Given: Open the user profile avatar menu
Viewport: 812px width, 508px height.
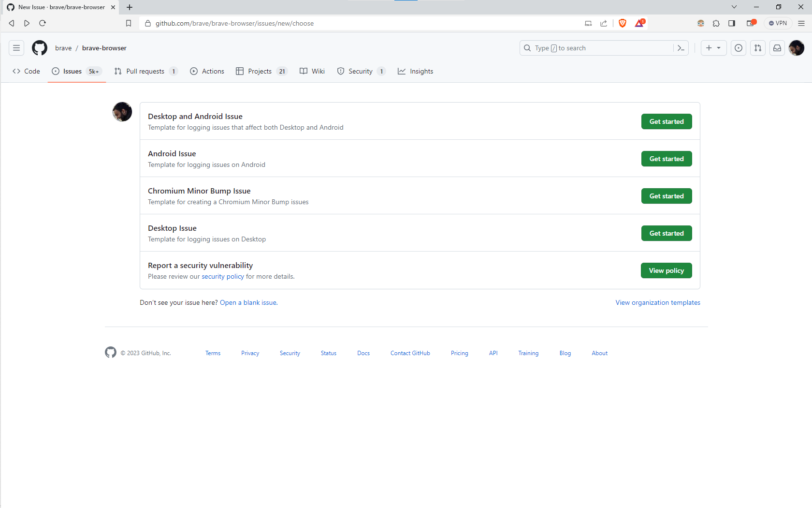Looking at the screenshot, I should click(797, 48).
